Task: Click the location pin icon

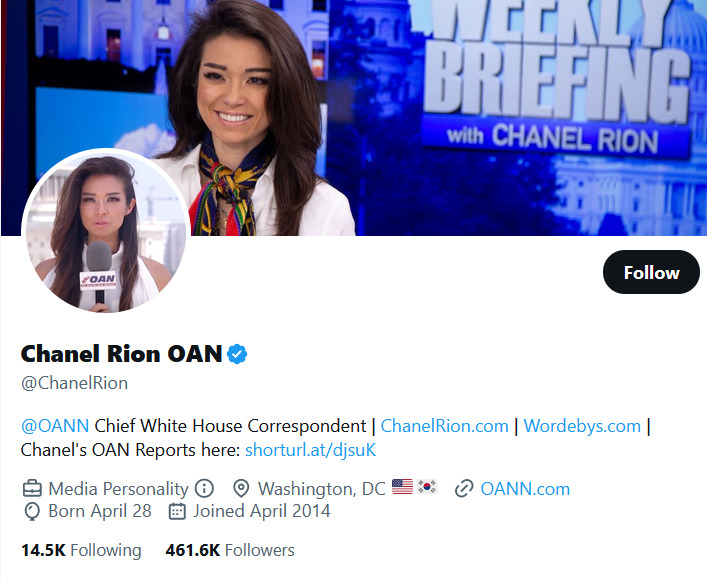Action: pyautogui.click(x=241, y=488)
